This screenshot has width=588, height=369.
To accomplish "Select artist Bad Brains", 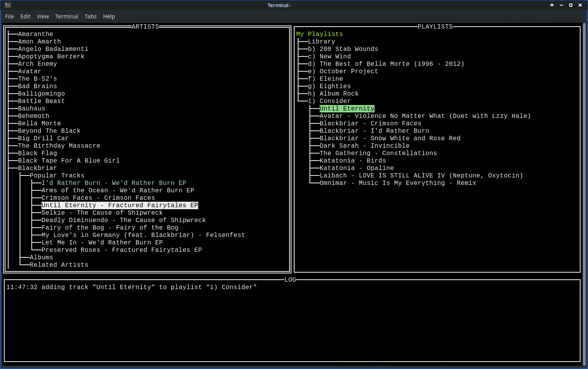I will tap(37, 86).
